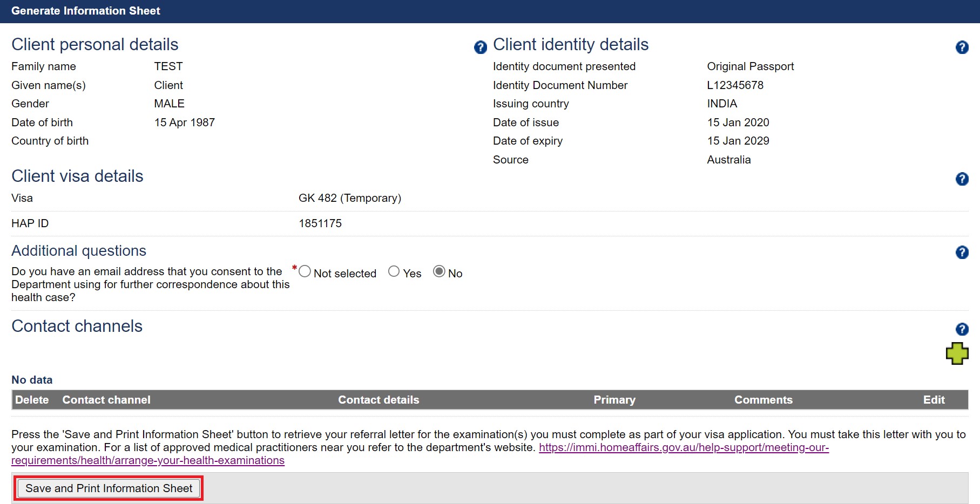
Task: Click the Contact channel column header
Action: (x=106, y=400)
